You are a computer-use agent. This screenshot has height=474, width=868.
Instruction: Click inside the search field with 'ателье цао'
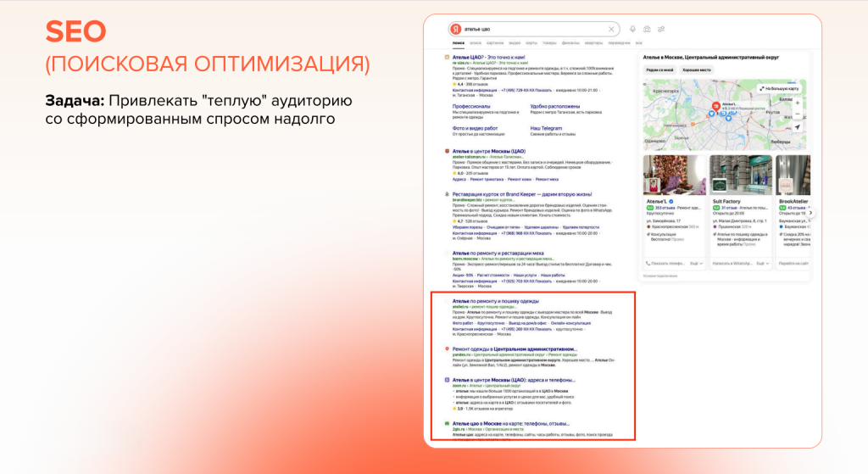point(533,29)
